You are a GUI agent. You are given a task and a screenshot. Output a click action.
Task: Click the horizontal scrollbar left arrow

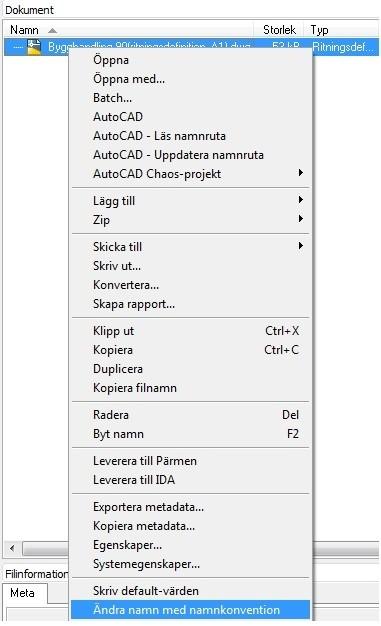pyautogui.click(x=12, y=548)
